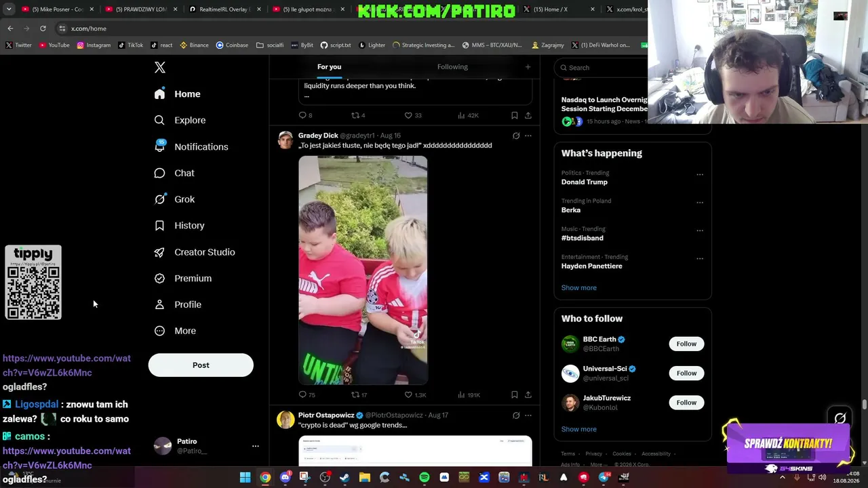Viewport: 868px width, 488px height.
Task: Bookmark Gradey Dick's post
Action: pos(515,394)
